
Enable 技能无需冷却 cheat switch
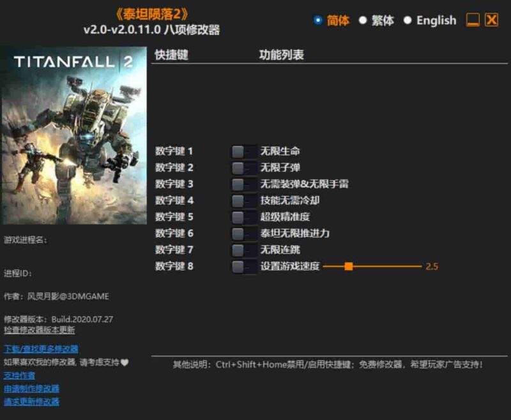[x=240, y=200]
